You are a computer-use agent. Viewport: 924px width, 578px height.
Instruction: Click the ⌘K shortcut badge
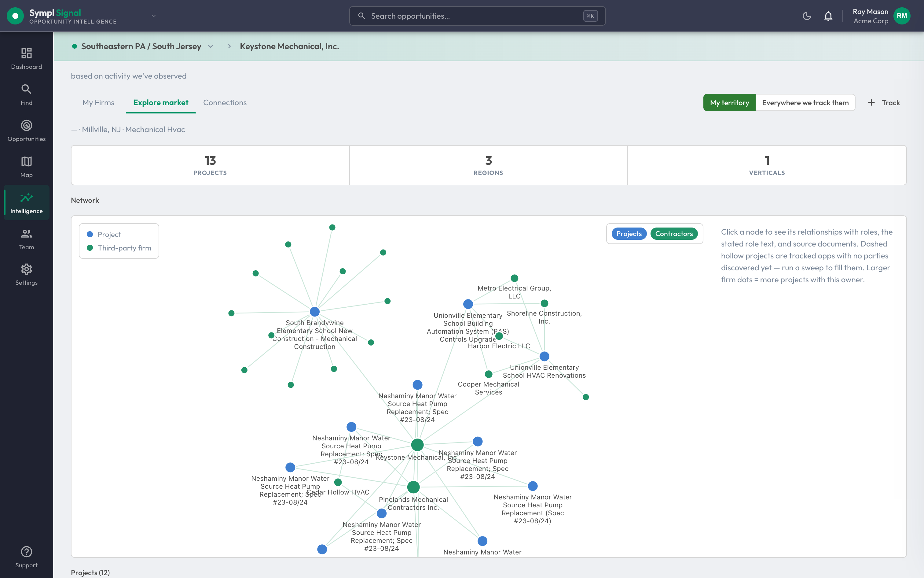[590, 16]
